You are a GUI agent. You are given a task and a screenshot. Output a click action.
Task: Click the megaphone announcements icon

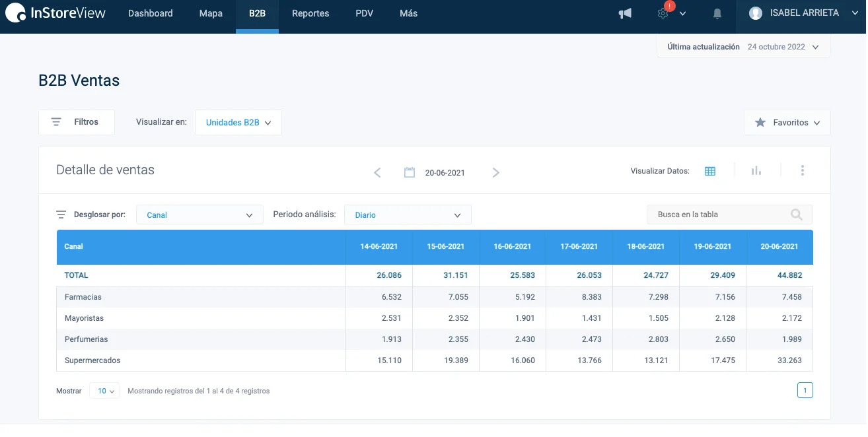coord(624,13)
